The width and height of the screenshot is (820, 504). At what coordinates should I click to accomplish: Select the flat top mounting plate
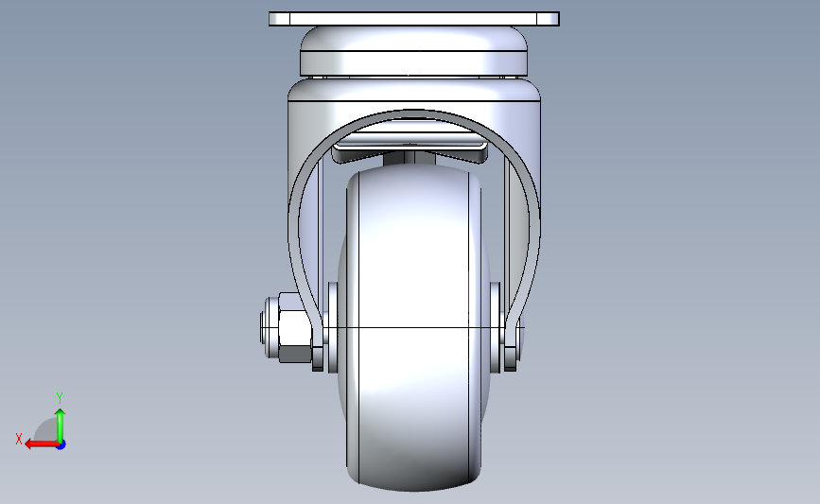tap(413, 19)
